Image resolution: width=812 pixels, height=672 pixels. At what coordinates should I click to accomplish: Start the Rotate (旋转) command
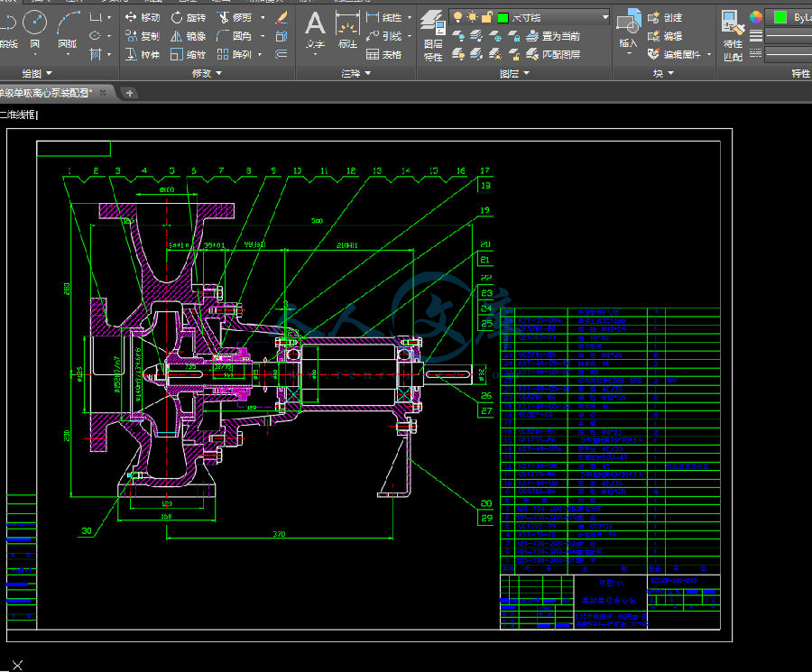[x=188, y=18]
